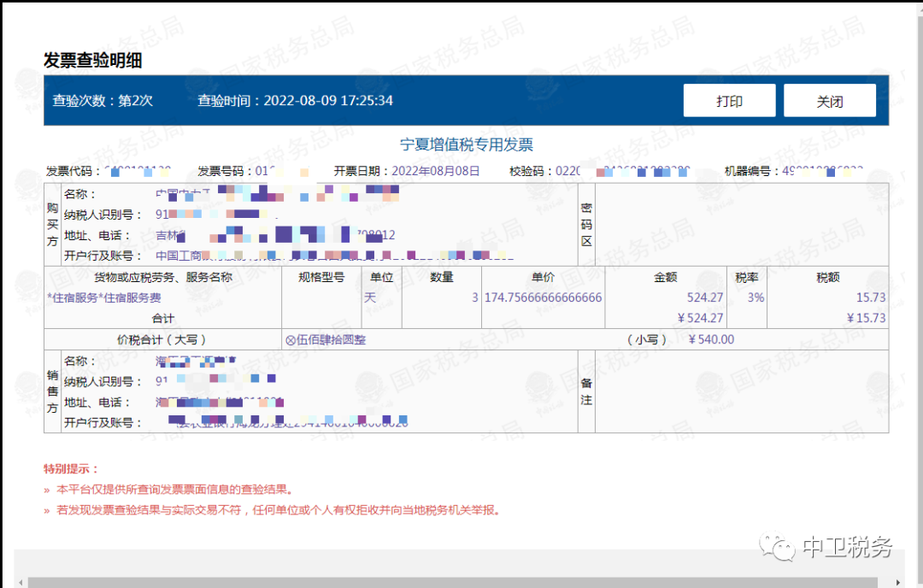Click the amount in words 伍佰肆拾圆整
Screen dimensions: 923x588
click(x=326, y=339)
